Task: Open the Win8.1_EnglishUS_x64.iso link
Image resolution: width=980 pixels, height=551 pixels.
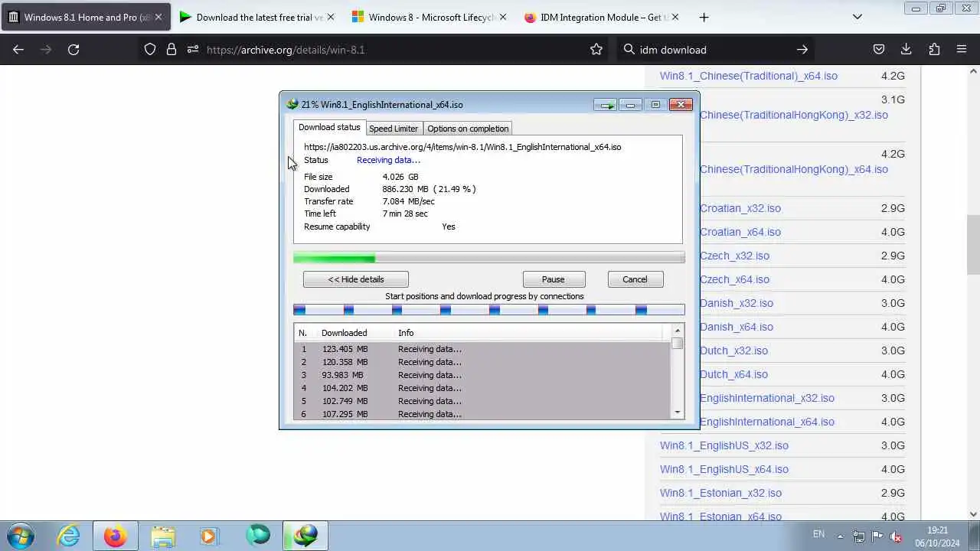Action: tap(724, 469)
